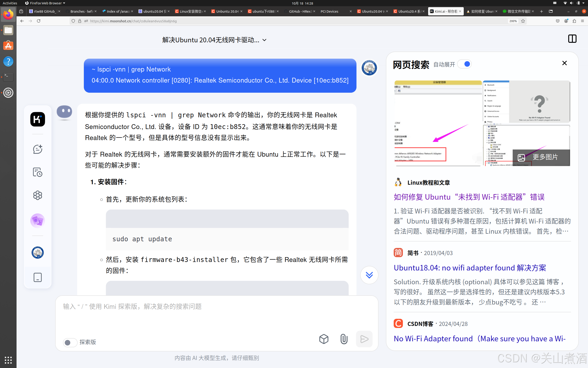Open the 'No Wi-Fi Adapter found' CSDN link
588x368 pixels.
479,339
